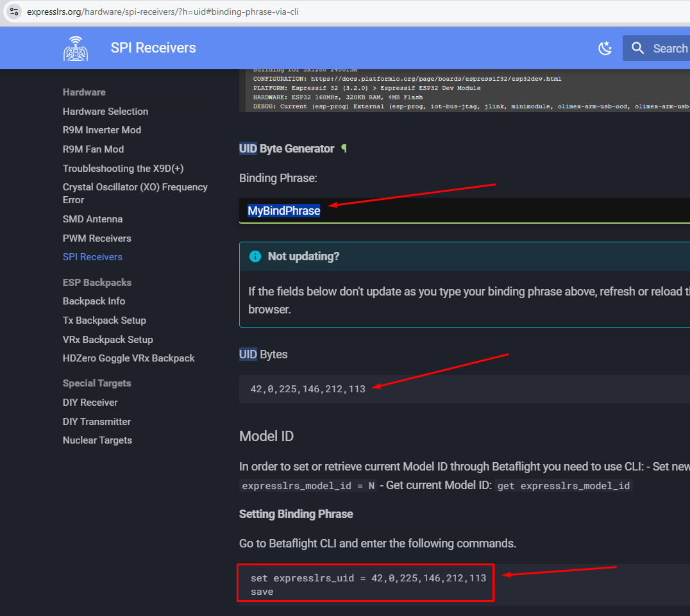The width and height of the screenshot is (690, 616).
Task: Click the site info icon in address bar
Action: [14, 12]
